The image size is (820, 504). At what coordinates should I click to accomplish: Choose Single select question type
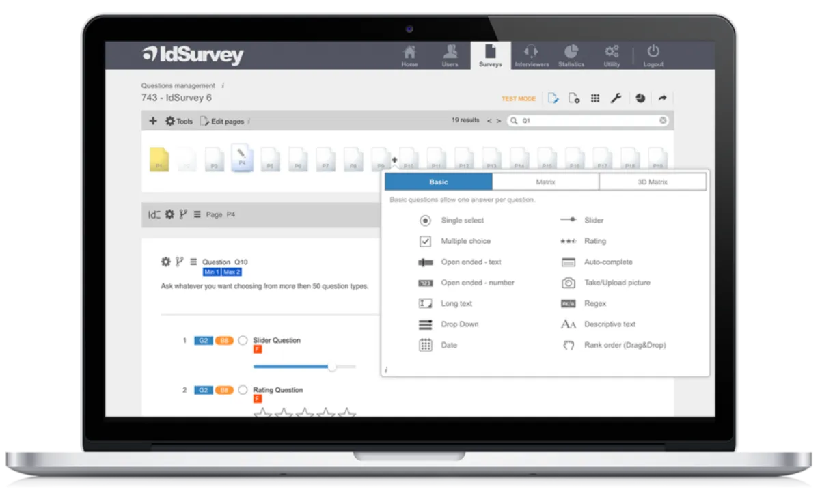(x=451, y=221)
